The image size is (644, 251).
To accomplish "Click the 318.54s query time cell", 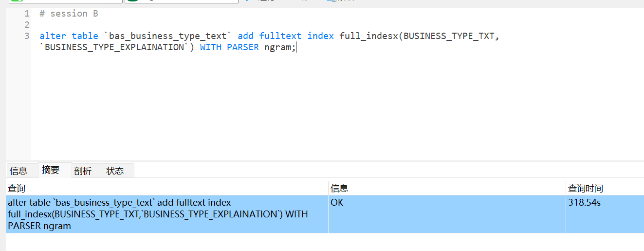I will (584, 202).
